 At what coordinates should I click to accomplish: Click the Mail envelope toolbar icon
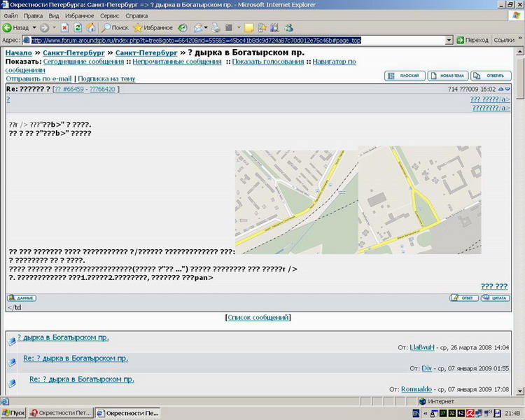[x=197, y=28]
